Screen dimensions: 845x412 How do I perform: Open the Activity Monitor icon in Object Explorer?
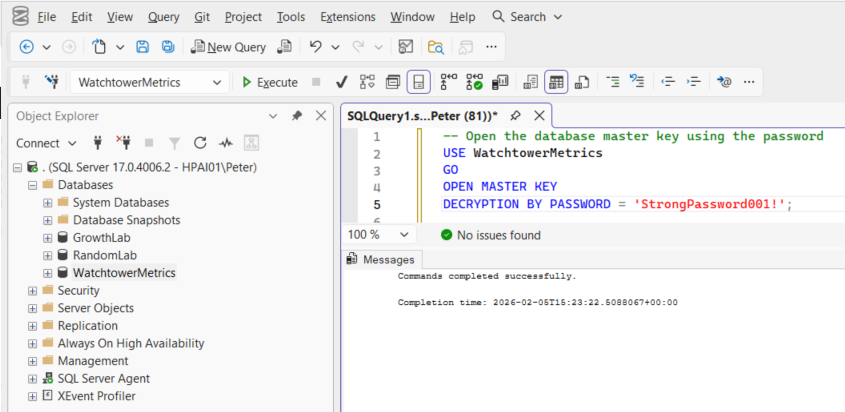(226, 143)
